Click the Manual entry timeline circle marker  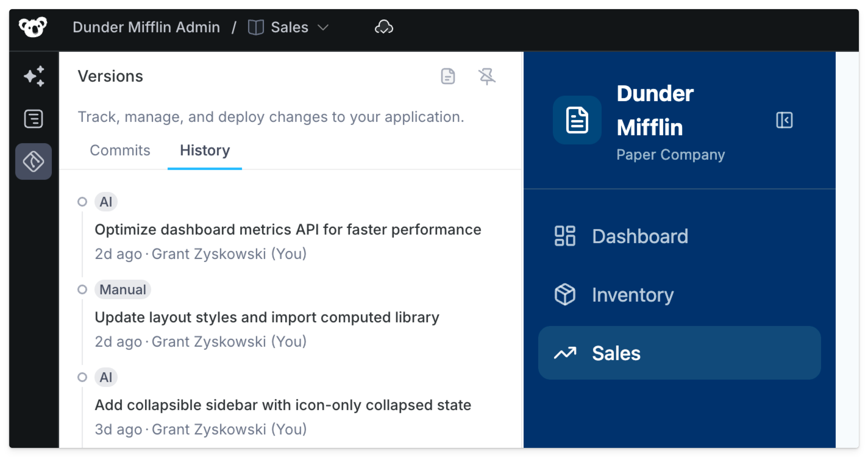coord(82,290)
